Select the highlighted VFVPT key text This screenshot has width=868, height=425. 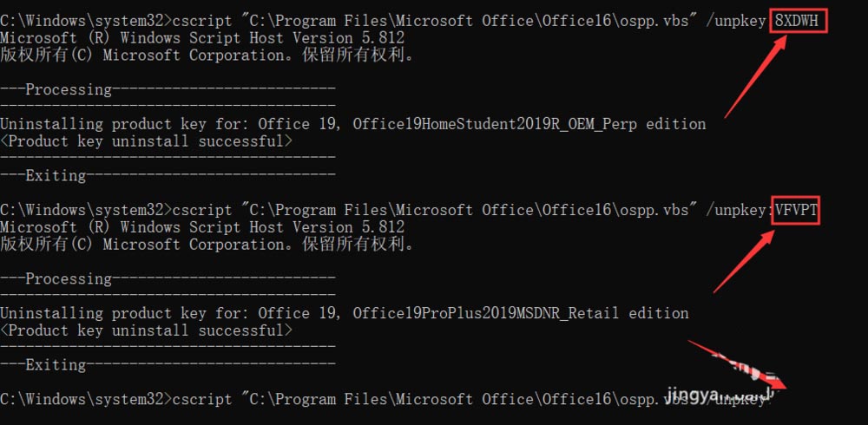796,210
